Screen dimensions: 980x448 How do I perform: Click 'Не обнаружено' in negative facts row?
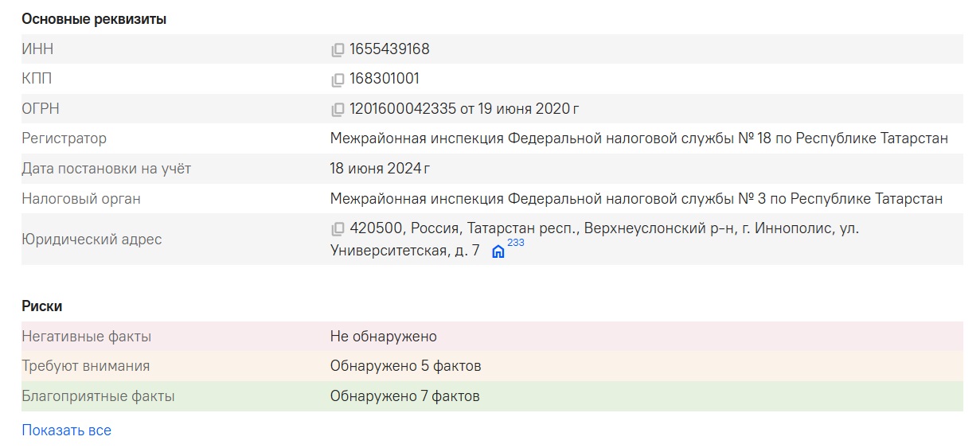pos(383,337)
